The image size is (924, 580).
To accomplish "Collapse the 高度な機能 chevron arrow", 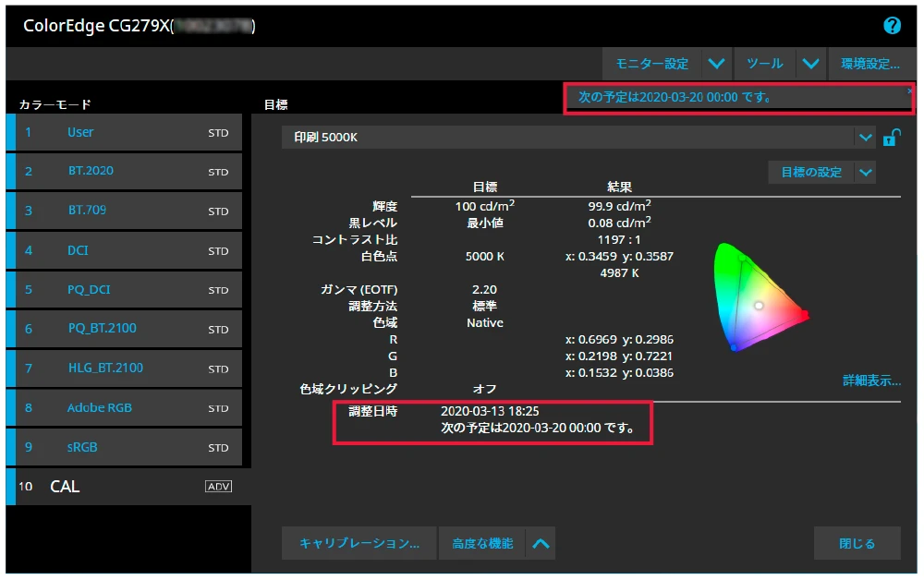I will click(541, 543).
